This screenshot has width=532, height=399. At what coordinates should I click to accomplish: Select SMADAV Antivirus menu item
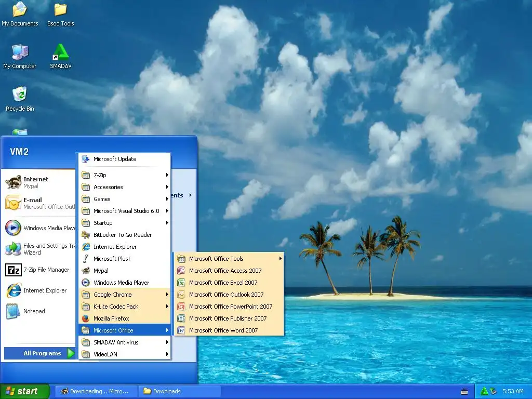[125, 342]
